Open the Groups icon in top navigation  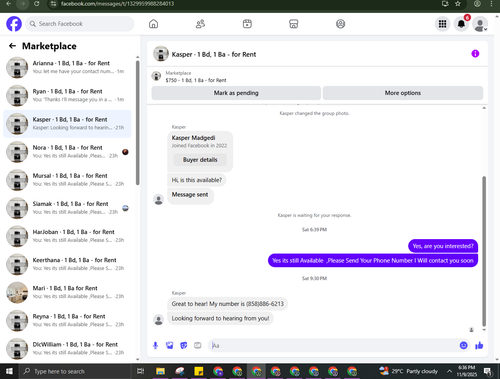[340, 24]
